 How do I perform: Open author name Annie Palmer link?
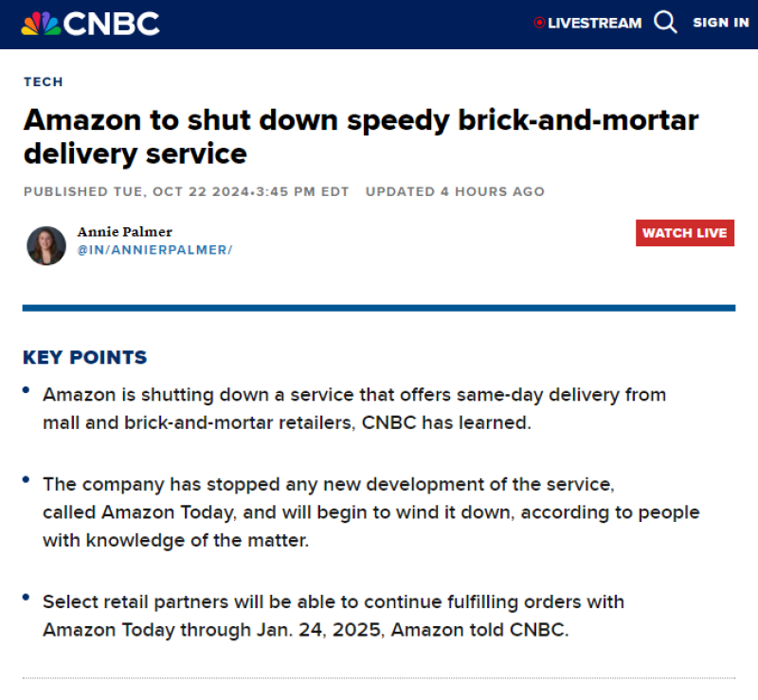[x=124, y=232]
